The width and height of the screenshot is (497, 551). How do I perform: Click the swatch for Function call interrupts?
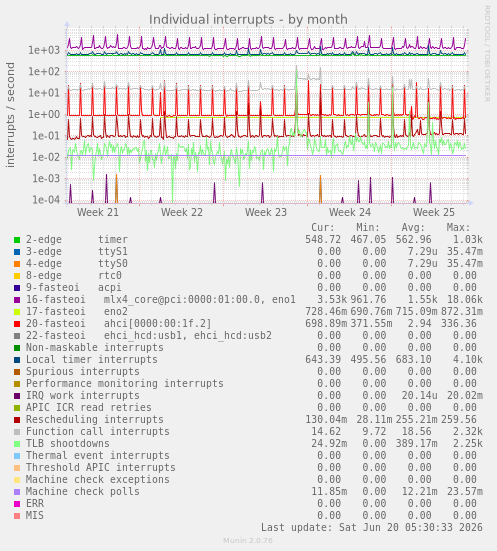pyautogui.click(x=17, y=432)
